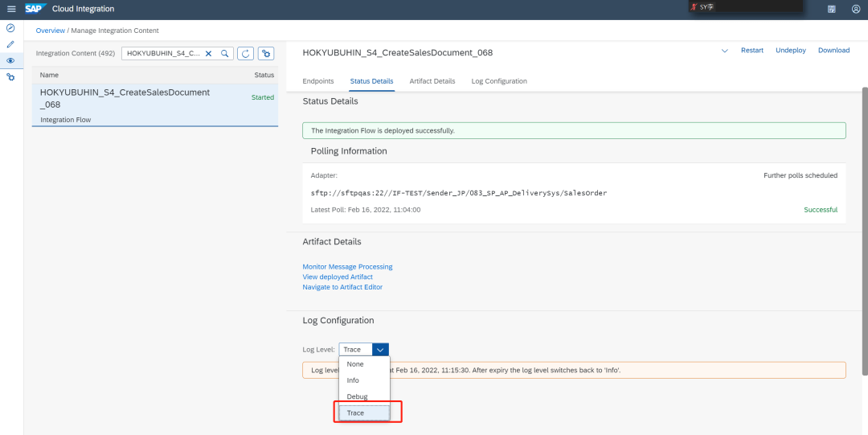Viewport: 868px width, 435px height.
Task: Click the Integration Content (492) label
Action: click(x=76, y=54)
